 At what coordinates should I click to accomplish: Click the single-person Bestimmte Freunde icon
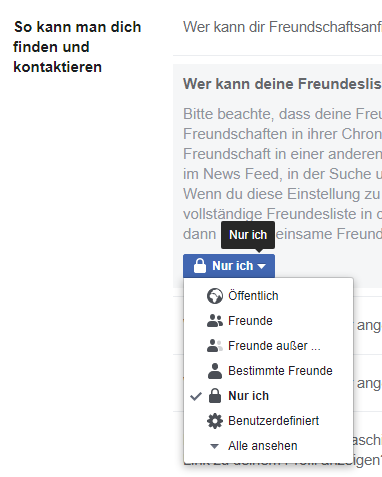point(215,371)
